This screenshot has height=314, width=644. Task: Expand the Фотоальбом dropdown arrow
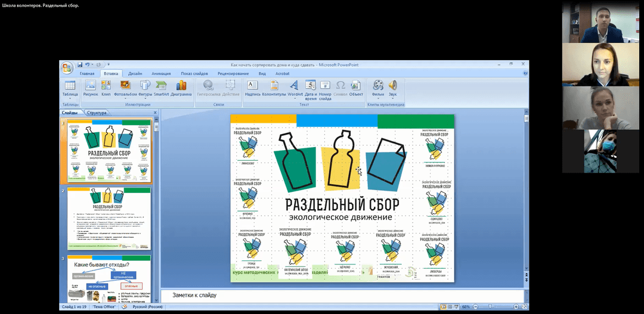[125, 98]
